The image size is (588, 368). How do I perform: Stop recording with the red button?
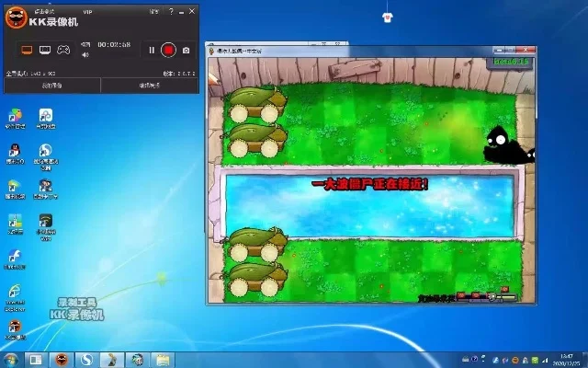coord(168,50)
